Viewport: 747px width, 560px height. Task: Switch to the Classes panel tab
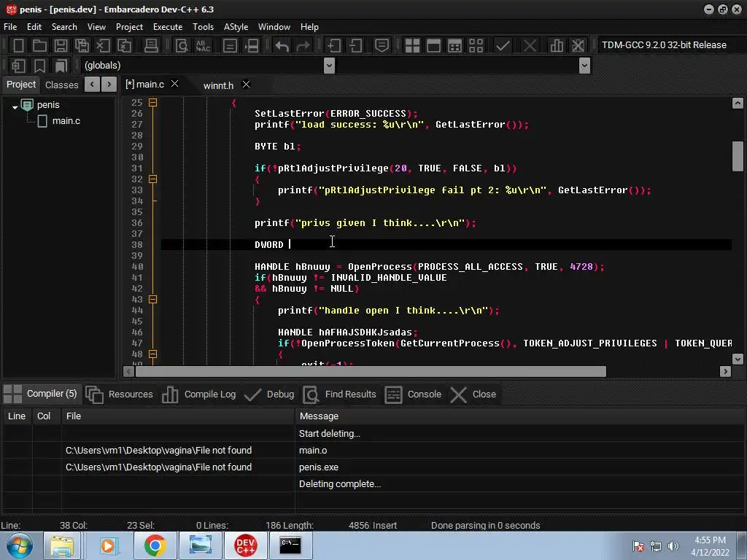click(x=61, y=85)
